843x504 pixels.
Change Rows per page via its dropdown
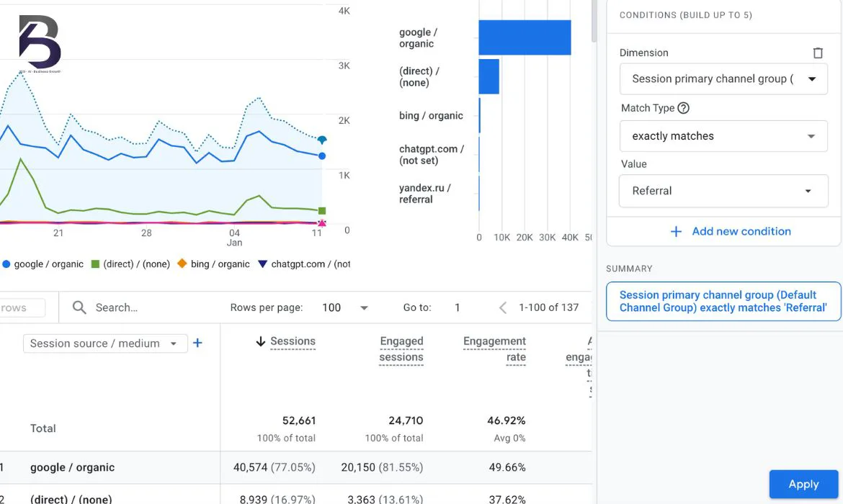click(364, 307)
